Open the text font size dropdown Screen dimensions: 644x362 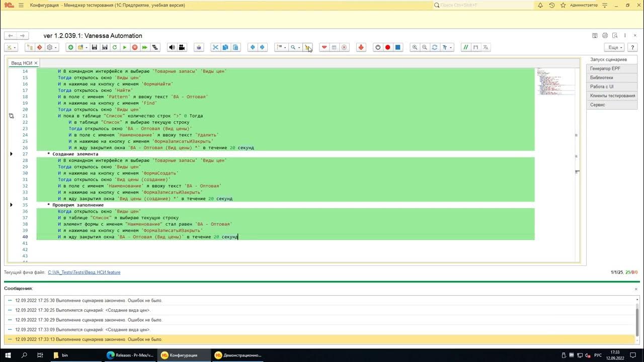[447, 47]
